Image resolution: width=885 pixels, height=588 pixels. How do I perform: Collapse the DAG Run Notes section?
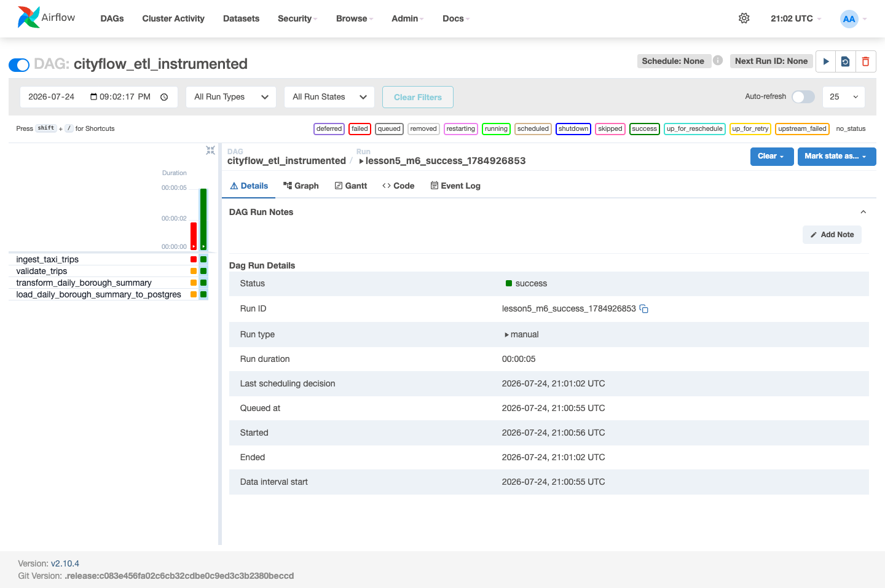point(863,212)
